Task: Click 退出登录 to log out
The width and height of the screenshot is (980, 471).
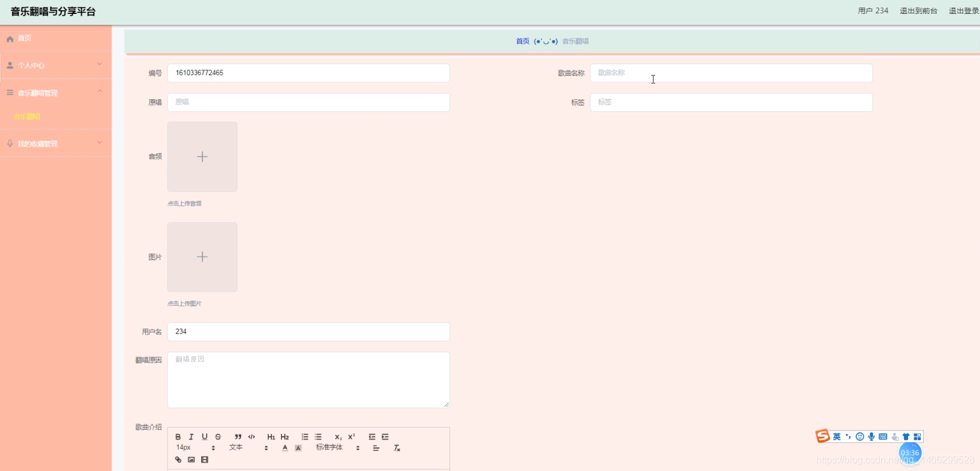Action: coord(964,11)
